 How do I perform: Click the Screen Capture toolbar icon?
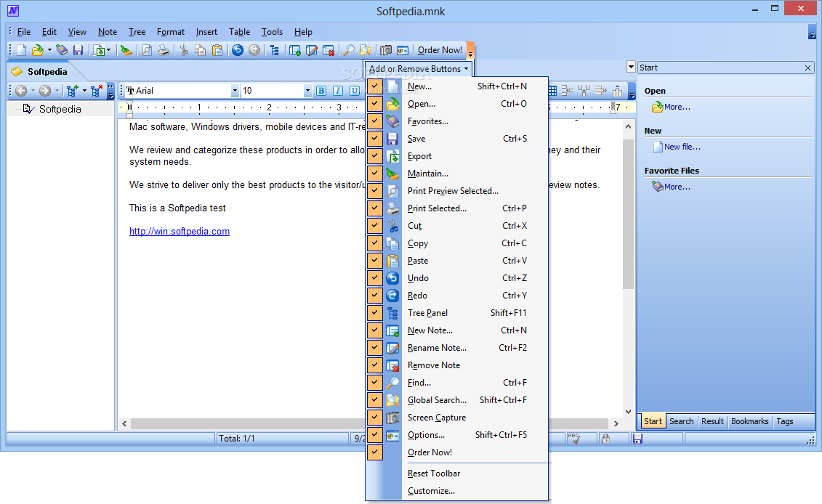(x=386, y=50)
